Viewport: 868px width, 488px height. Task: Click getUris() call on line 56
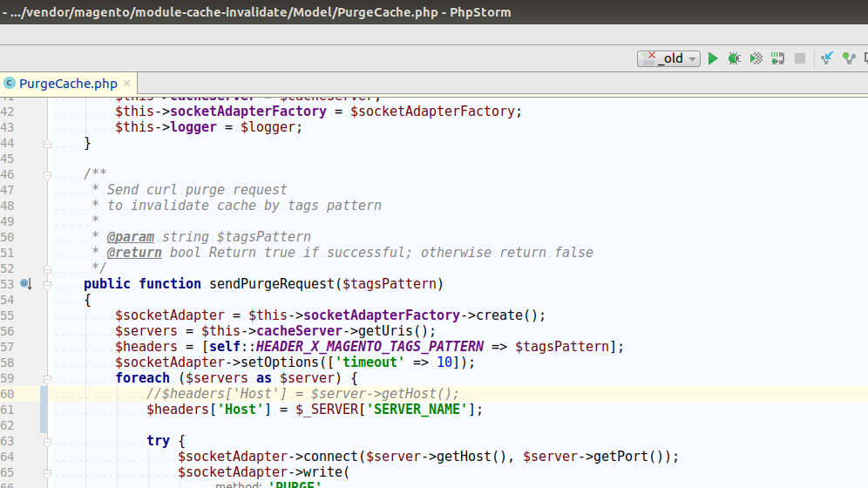pyautogui.click(x=393, y=331)
